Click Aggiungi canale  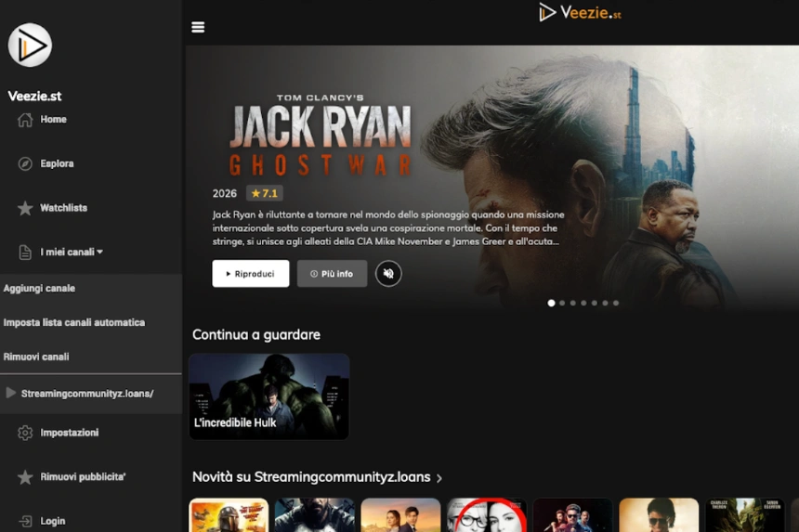tap(39, 288)
